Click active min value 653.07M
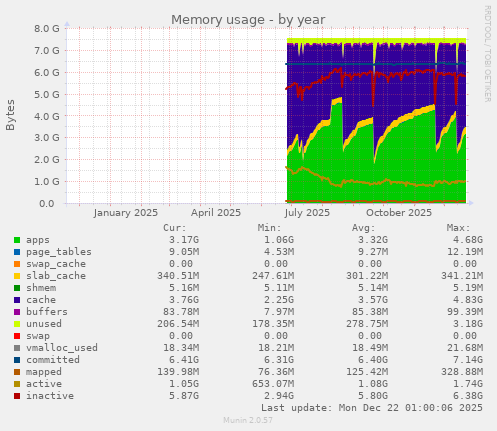This screenshot has width=497, height=431. tap(273, 384)
